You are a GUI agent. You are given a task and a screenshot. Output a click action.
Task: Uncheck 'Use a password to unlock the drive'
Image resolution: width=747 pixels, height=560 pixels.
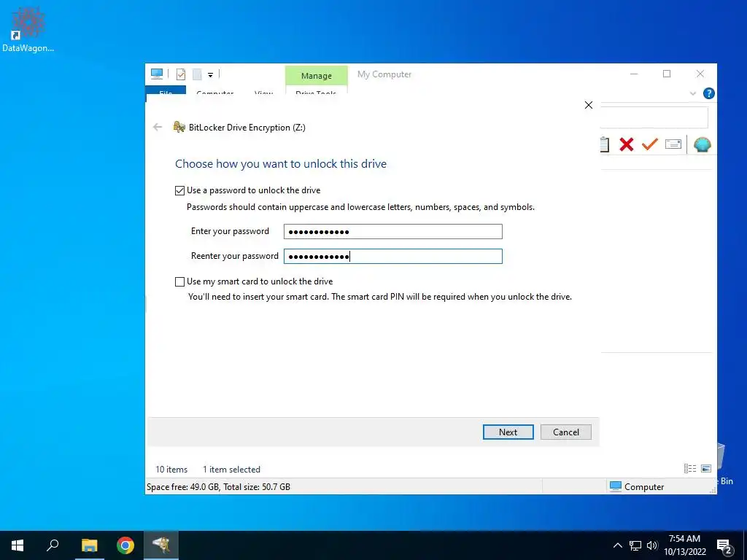(x=179, y=190)
